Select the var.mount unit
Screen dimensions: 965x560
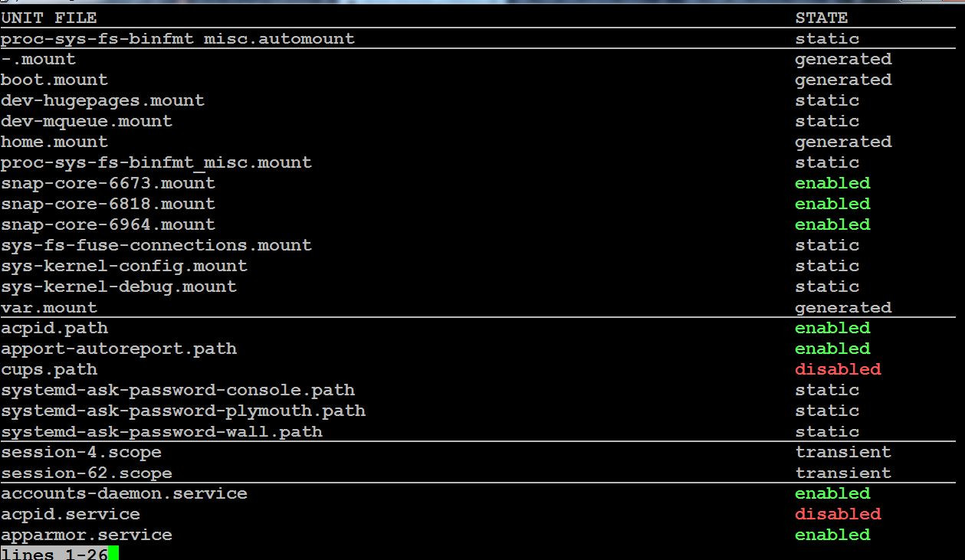[49, 307]
